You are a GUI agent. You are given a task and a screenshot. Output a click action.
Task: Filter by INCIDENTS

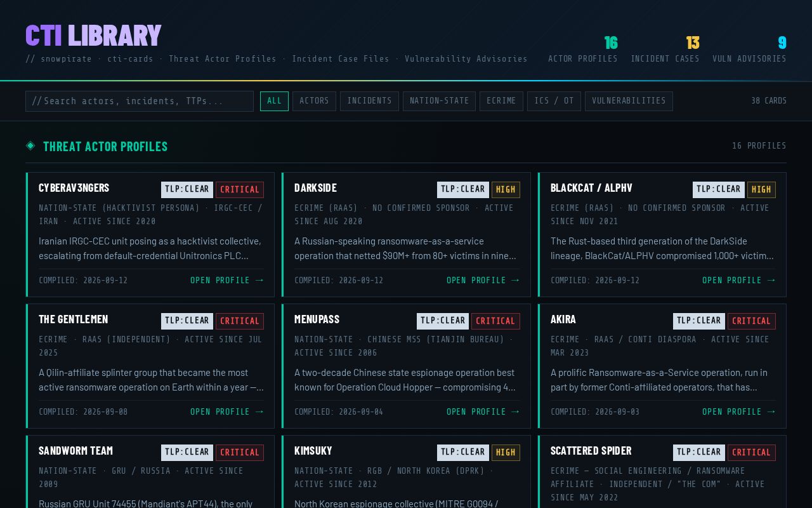[369, 101]
